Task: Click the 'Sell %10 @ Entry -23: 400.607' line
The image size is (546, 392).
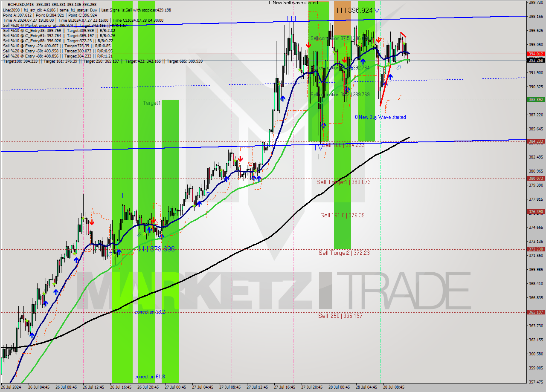Action: (57, 46)
